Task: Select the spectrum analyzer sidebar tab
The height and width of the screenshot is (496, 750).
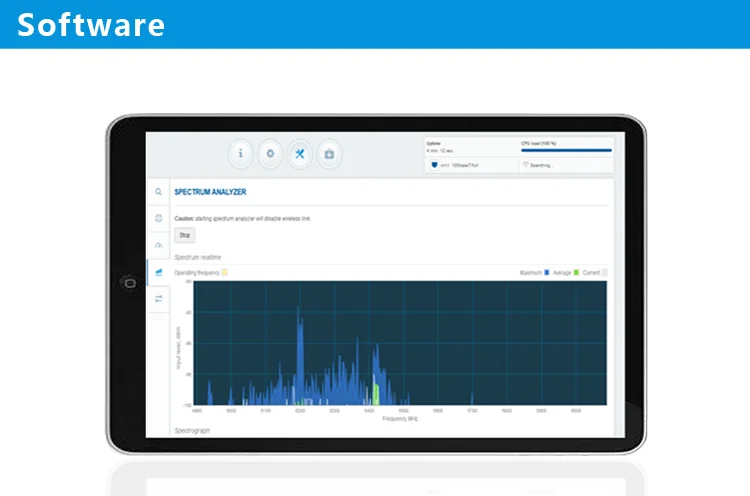Action: (158, 272)
